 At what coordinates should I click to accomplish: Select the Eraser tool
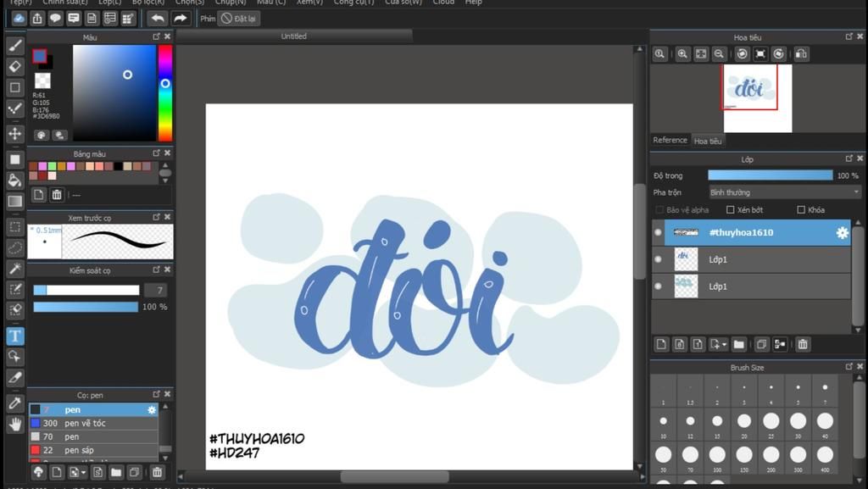click(x=15, y=66)
